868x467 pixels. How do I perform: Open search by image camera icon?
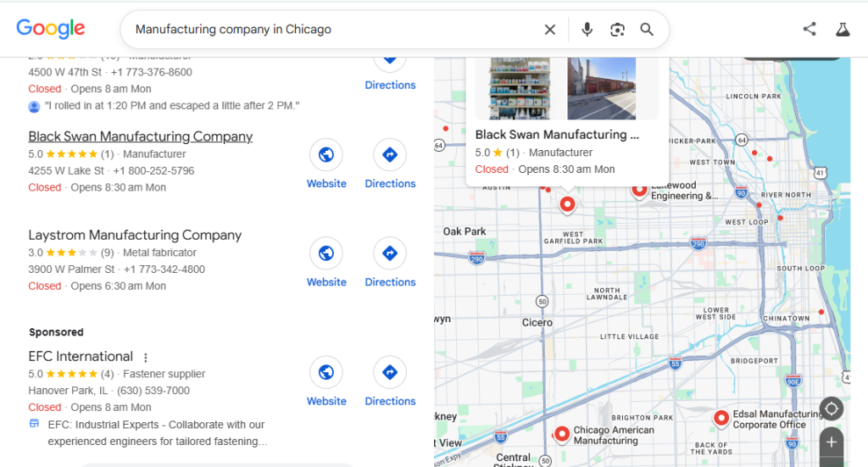(617, 30)
